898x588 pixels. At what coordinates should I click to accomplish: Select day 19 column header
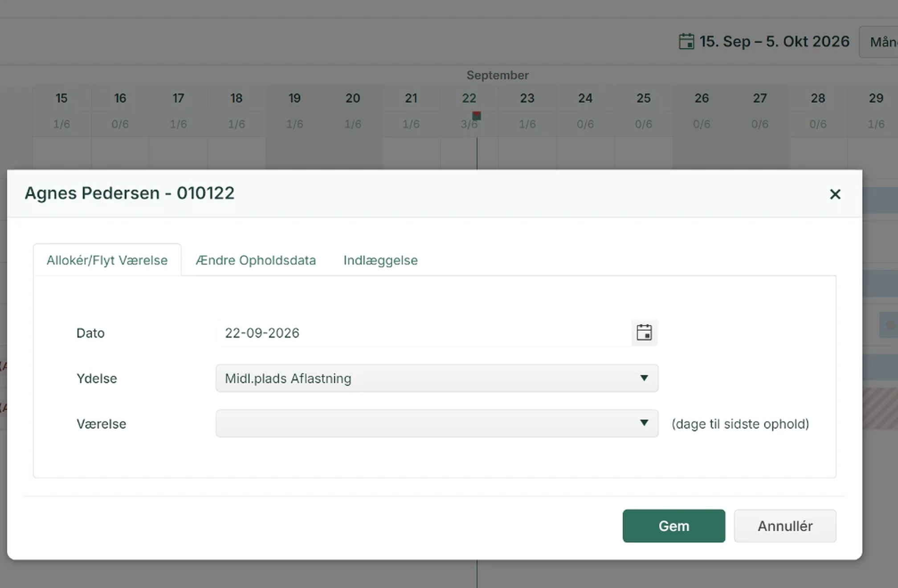click(294, 98)
